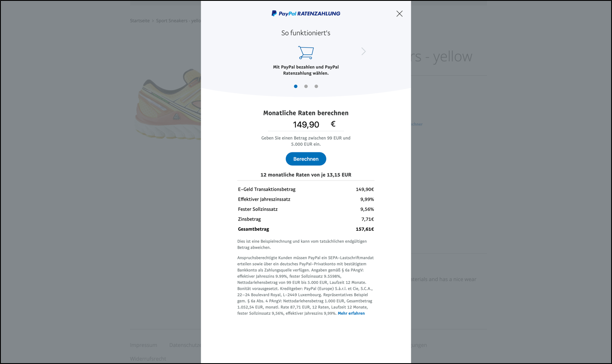Click the Gesamtbetrag total row
The height and width of the screenshot is (364, 612).
coord(306,229)
